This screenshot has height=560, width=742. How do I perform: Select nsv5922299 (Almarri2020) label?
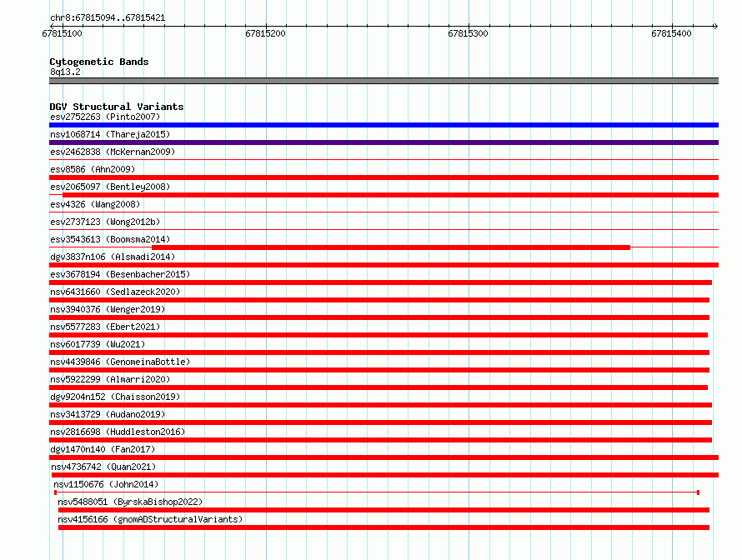click(110, 379)
